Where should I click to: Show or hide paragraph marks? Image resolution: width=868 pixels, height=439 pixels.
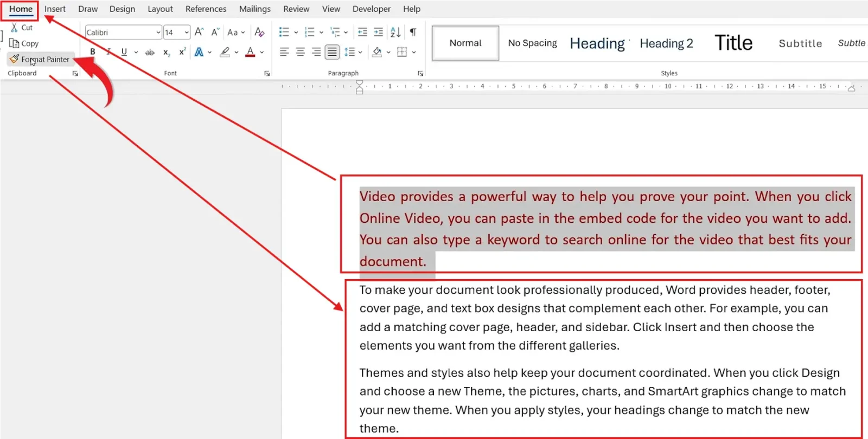[x=413, y=32]
